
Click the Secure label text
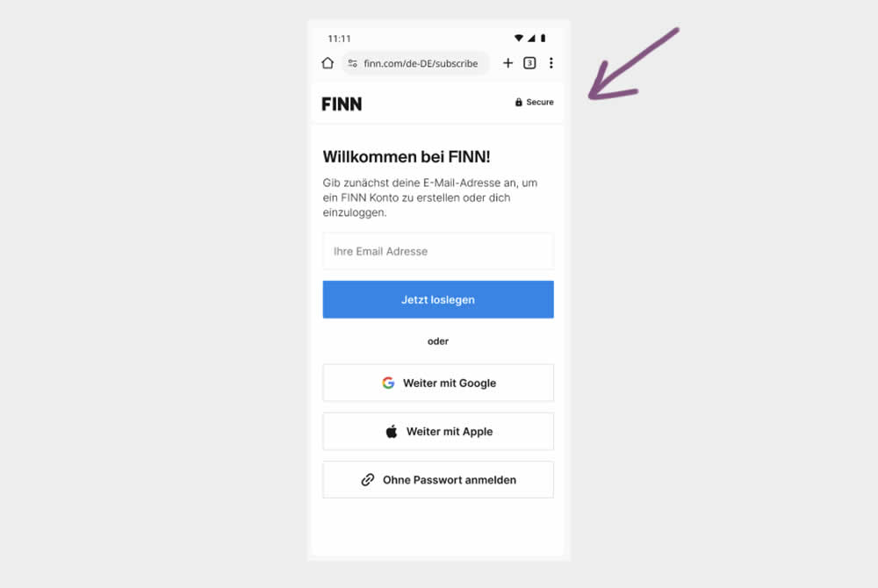click(540, 102)
